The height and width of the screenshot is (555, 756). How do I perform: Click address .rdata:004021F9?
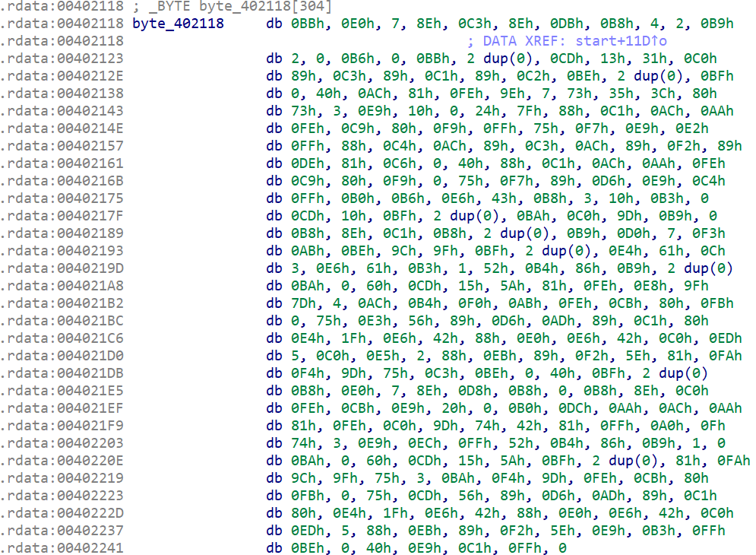coord(62,426)
